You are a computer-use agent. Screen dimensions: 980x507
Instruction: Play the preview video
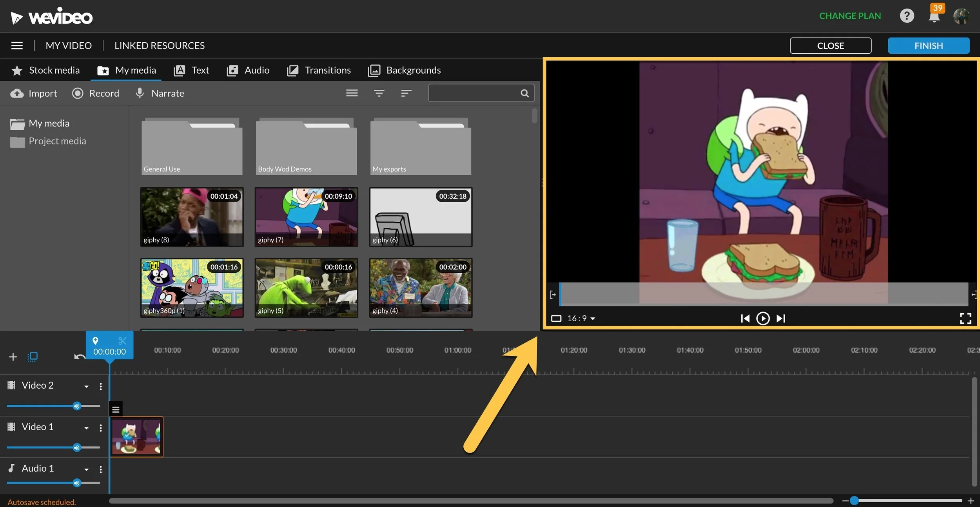point(762,318)
